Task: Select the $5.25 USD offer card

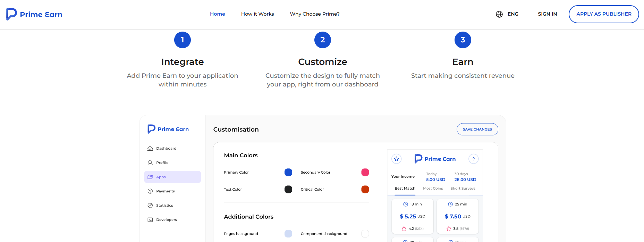Action: [x=413, y=216]
